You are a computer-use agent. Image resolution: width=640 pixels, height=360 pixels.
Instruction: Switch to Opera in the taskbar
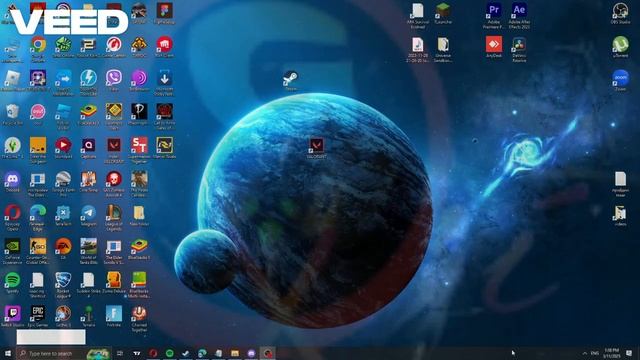point(153,353)
